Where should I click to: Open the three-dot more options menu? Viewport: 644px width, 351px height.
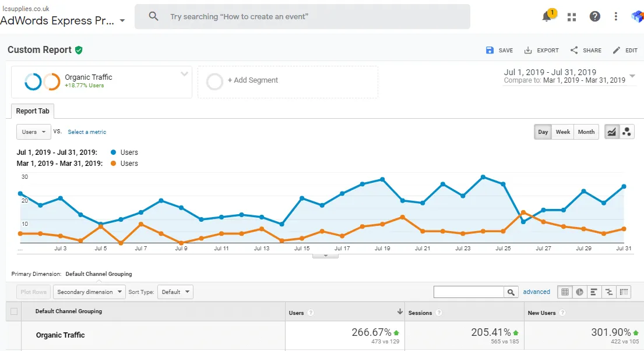[x=615, y=16]
